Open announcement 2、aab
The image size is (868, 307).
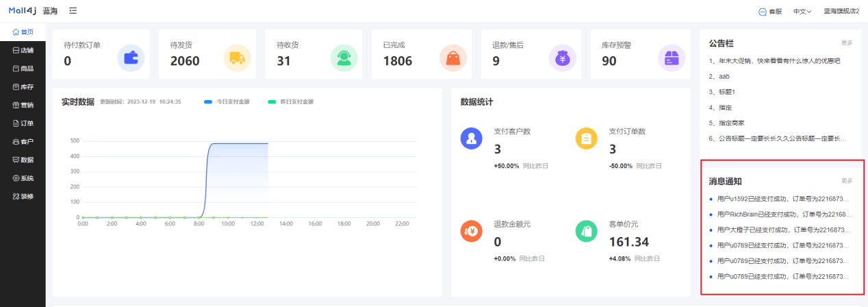coord(719,77)
